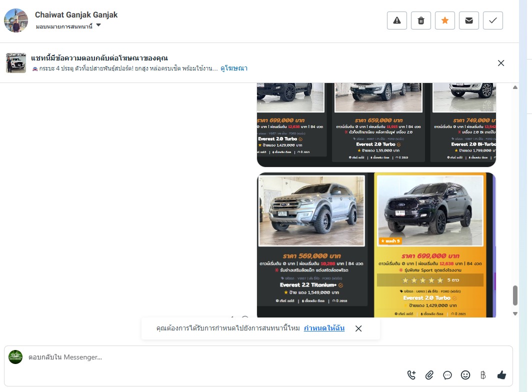Click the มอบหมายการสนทนานี้ label
This screenshot has height=392, width=532.
coord(64,26)
